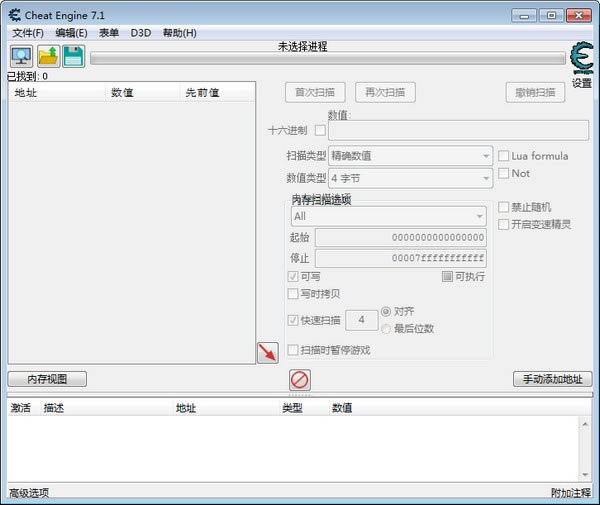The image size is (600, 505).
Task: Open the 帮助(H) menu
Action: pyautogui.click(x=179, y=33)
